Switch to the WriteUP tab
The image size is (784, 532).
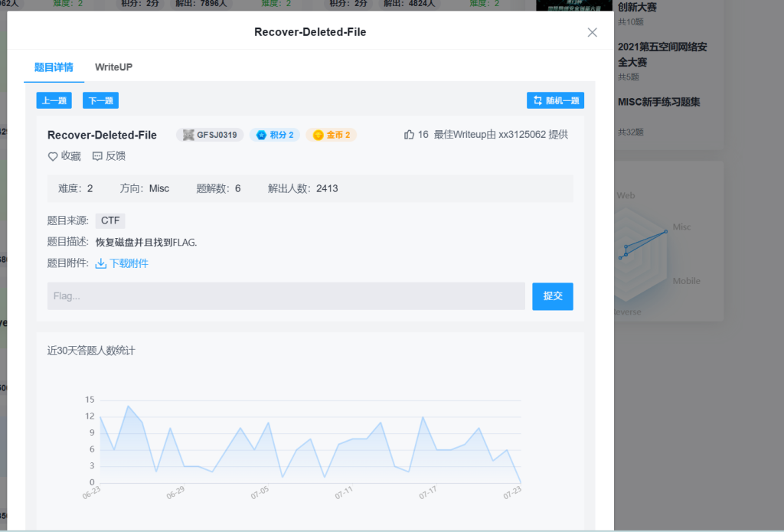(113, 67)
